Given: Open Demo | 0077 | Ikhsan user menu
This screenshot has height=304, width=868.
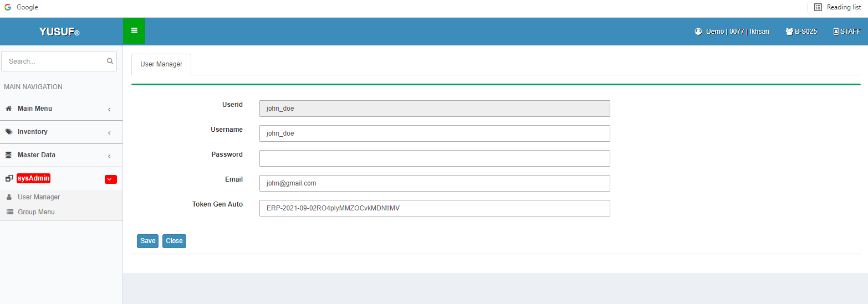Looking at the screenshot, I should click(732, 32).
